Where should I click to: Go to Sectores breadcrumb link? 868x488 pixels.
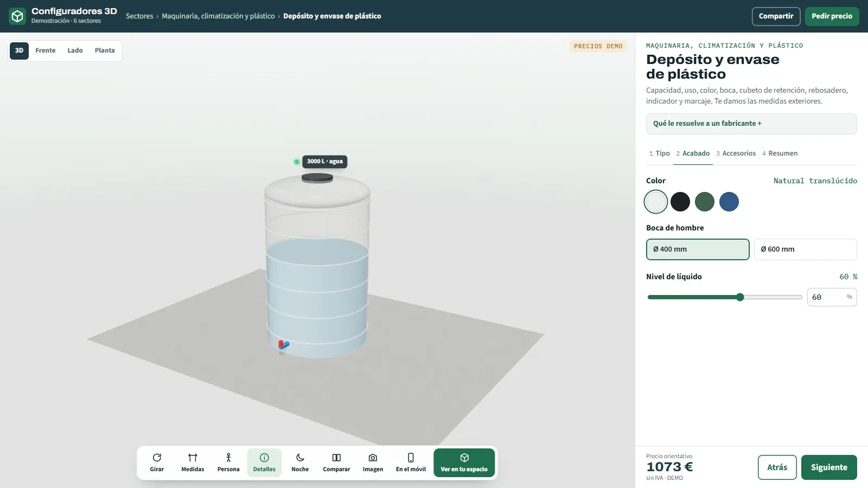(x=139, y=16)
